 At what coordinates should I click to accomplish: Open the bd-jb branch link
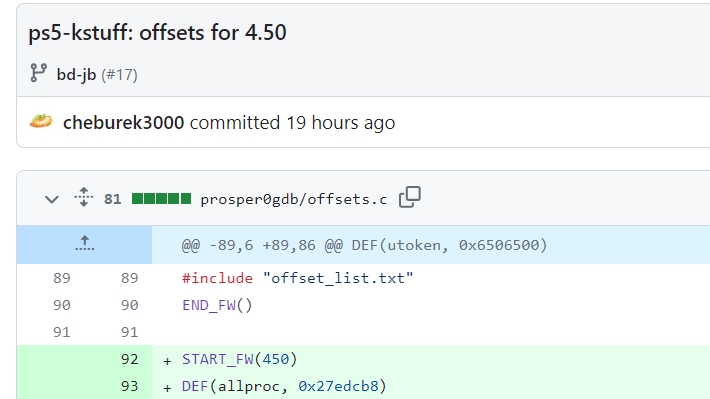(76, 75)
